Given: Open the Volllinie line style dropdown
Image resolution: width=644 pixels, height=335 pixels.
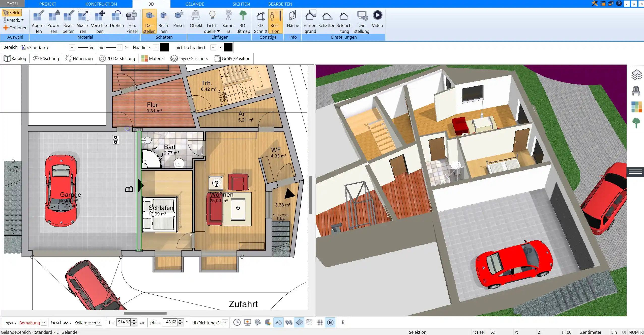Looking at the screenshot, I should click(x=120, y=47).
